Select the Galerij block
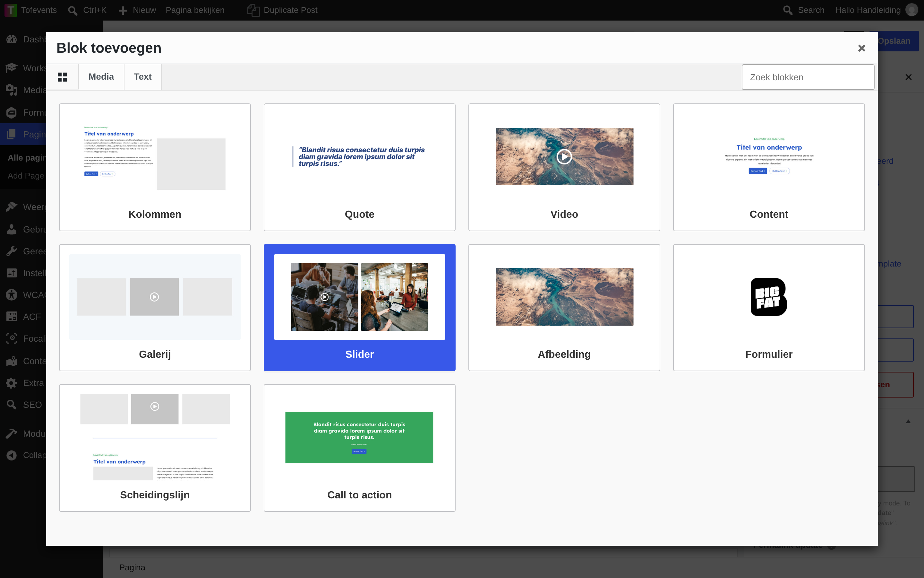Image resolution: width=924 pixels, height=578 pixels. 155,307
